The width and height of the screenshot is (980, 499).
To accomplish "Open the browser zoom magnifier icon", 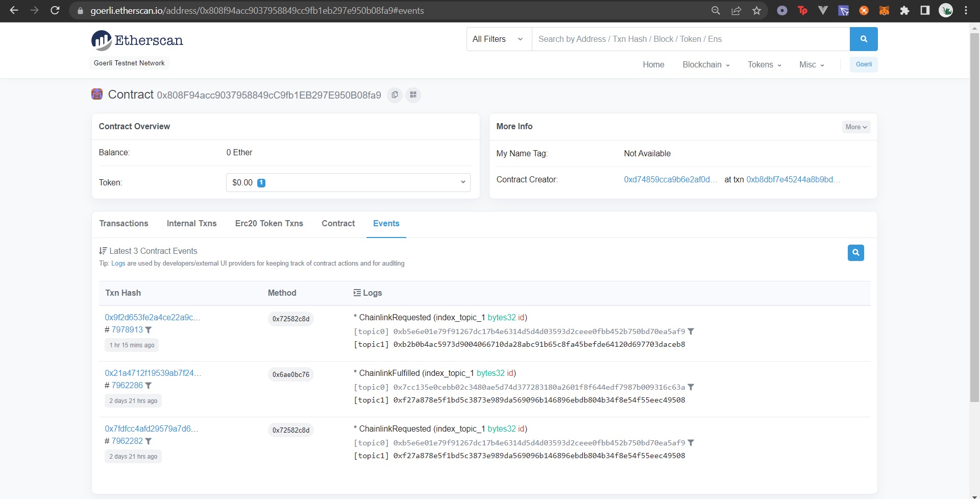I will pos(716,10).
